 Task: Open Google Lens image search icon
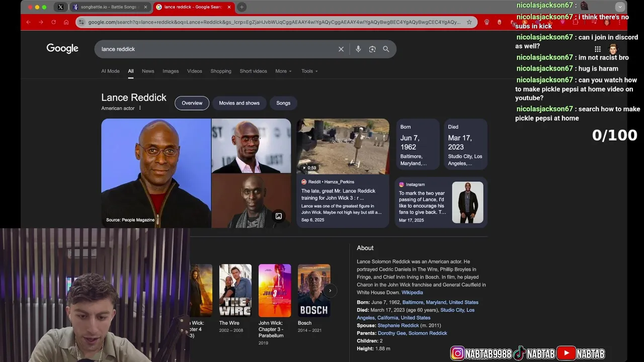372,49
